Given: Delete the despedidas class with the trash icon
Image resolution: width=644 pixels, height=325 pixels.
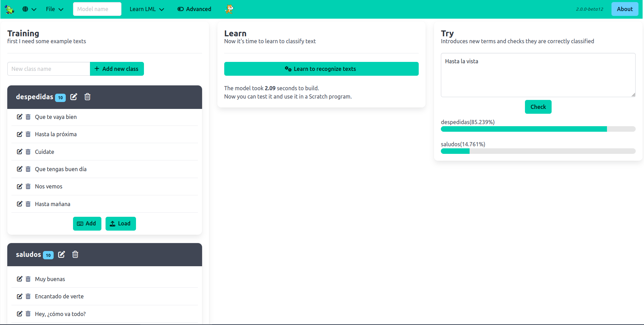Looking at the screenshot, I should point(88,97).
